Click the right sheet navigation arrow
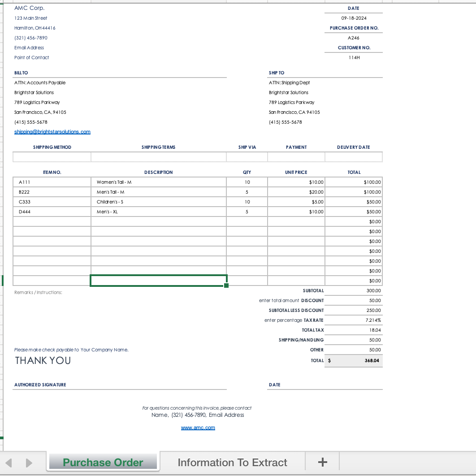The image size is (476, 476). [x=29, y=462]
